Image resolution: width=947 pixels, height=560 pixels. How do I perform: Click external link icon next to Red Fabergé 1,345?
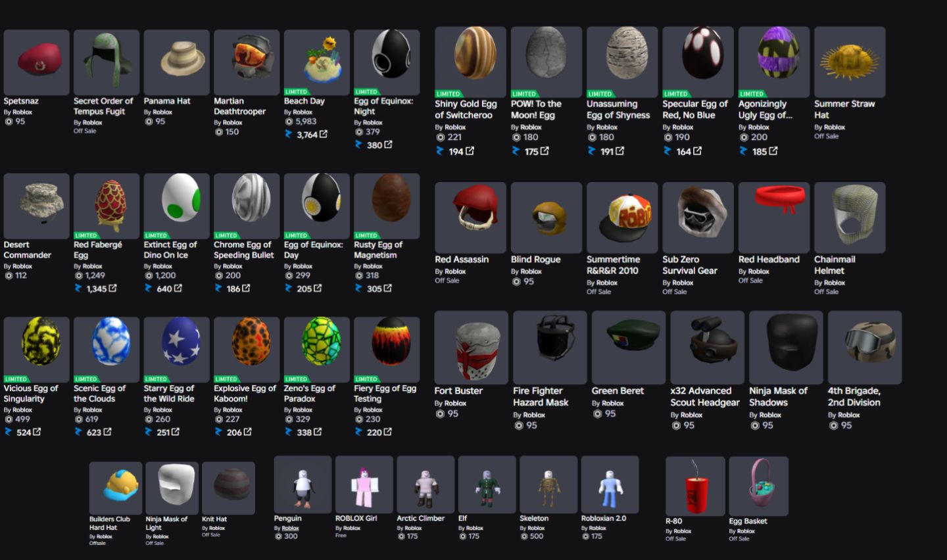[x=113, y=289]
